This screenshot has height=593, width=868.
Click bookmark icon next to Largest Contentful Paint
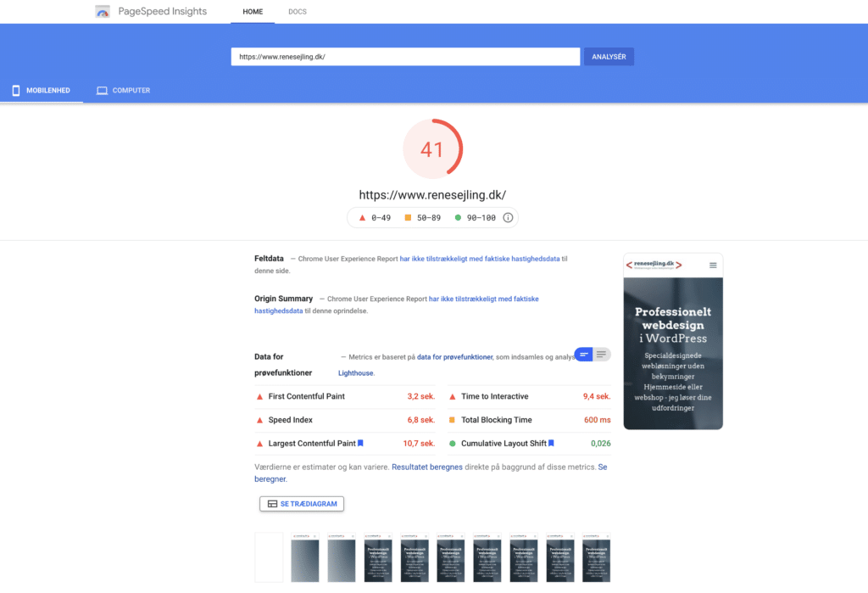[x=360, y=444]
